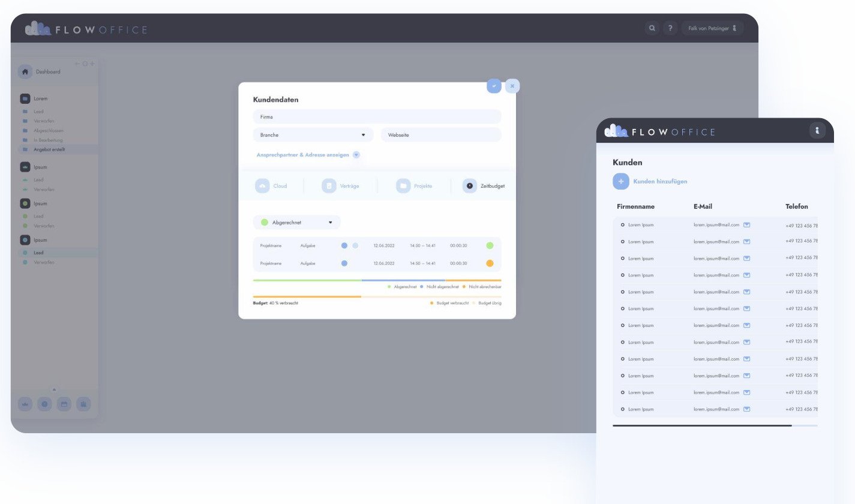Open Falk von Petzinger user button
The image size is (855, 504).
(x=712, y=28)
